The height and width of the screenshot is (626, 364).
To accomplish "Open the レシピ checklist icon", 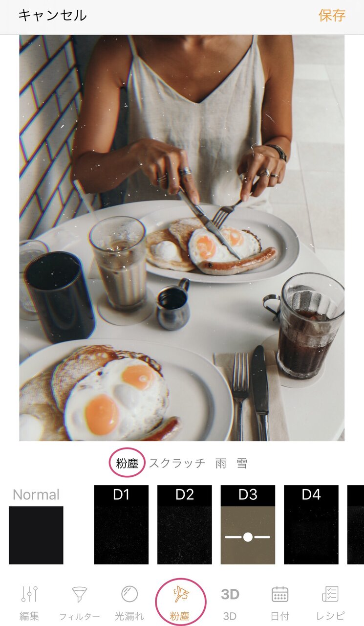I will click(x=330, y=594).
